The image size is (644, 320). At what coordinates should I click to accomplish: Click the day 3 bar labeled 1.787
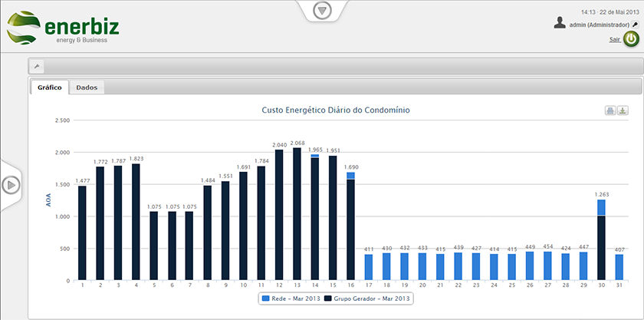point(118,223)
